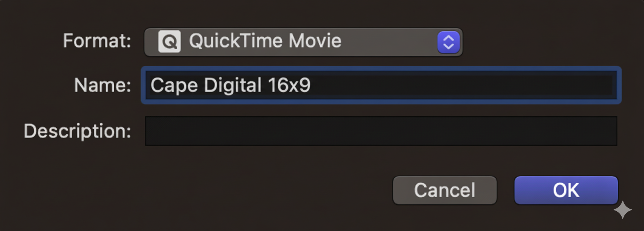Click the Name: label
Screen dimensions: 644x231
tap(103, 85)
